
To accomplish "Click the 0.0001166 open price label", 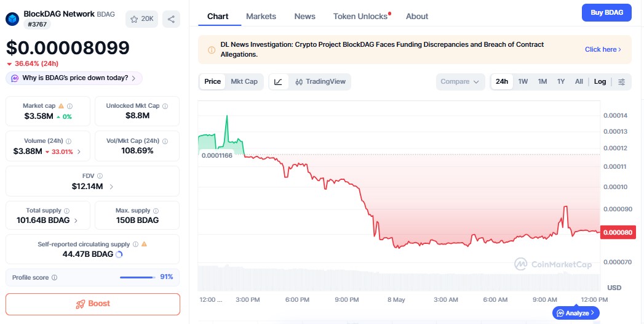I will coord(217,155).
